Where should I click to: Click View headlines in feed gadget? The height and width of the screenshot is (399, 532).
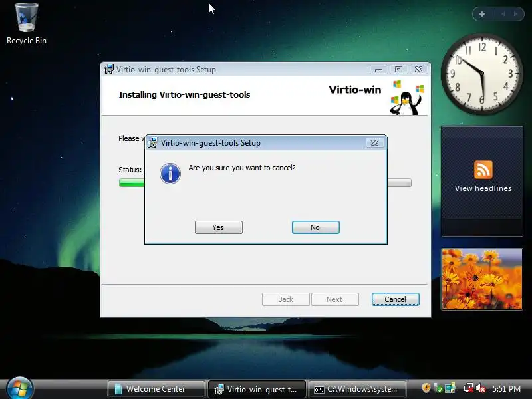[483, 188]
